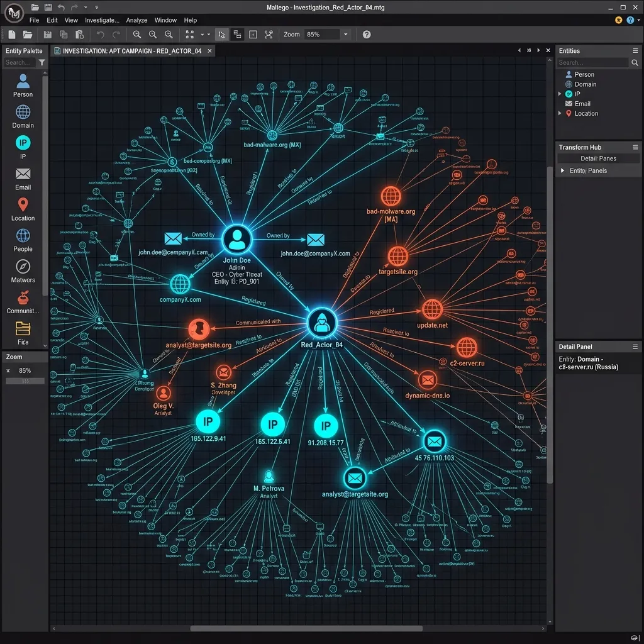Click the Open folder icon in the main toolbar
This screenshot has width=644, height=644.
click(28, 35)
